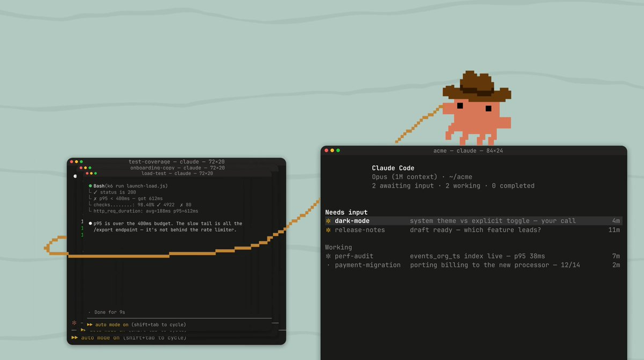644x360 pixels.
Task: Close the load-test terminal window
Action: [87, 174]
